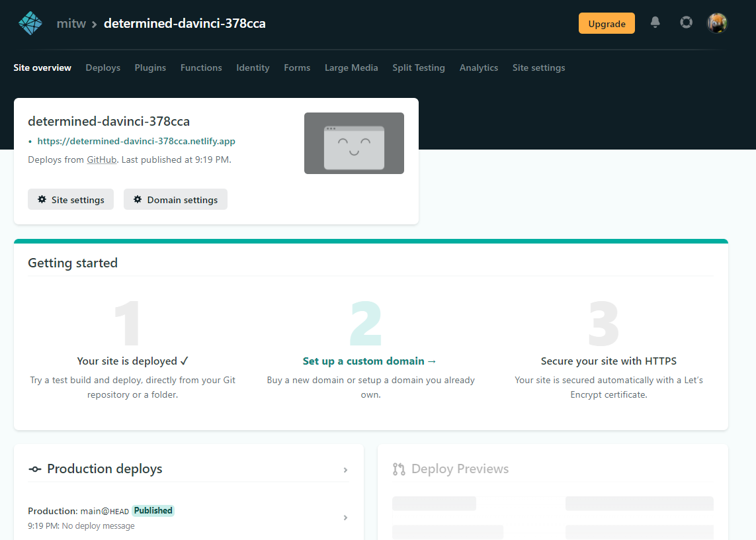Click the Production deploys heading

pos(105,469)
